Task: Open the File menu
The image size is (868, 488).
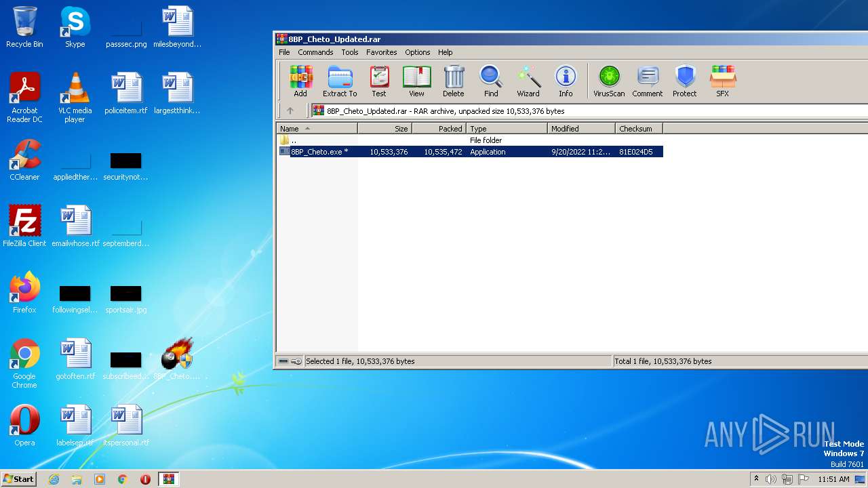Action: click(x=284, y=52)
